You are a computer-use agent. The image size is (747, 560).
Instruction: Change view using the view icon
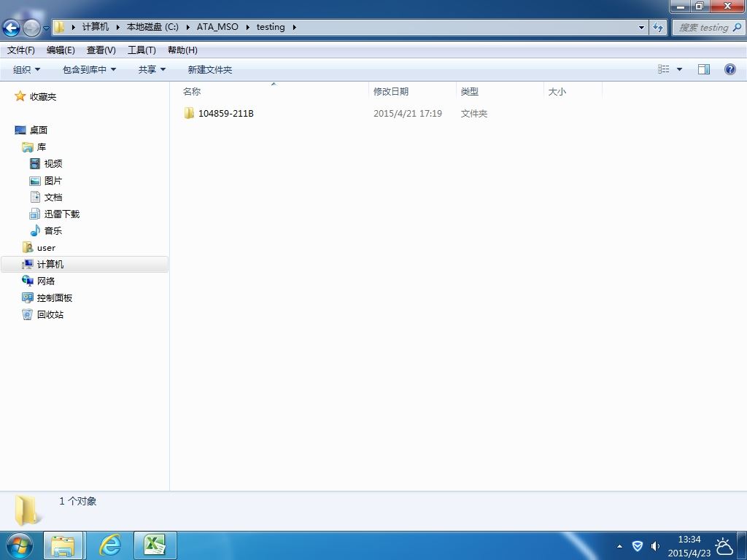(664, 69)
